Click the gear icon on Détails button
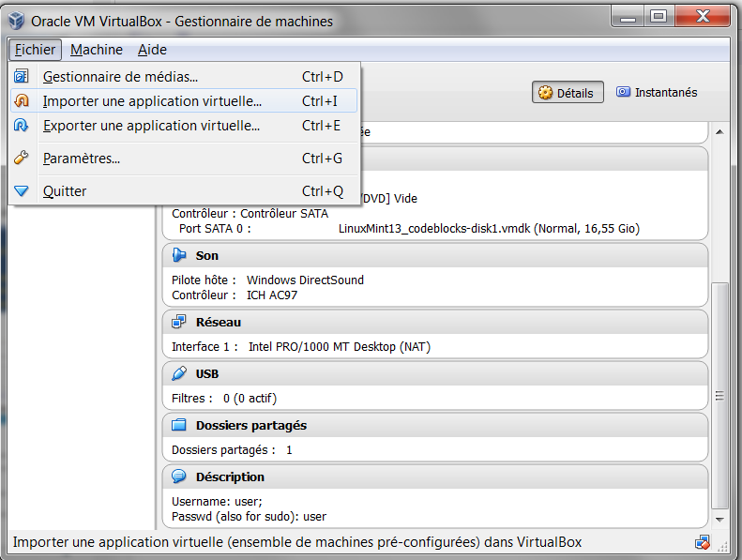Image resolution: width=742 pixels, height=560 pixels. pyautogui.click(x=546, y=93)
